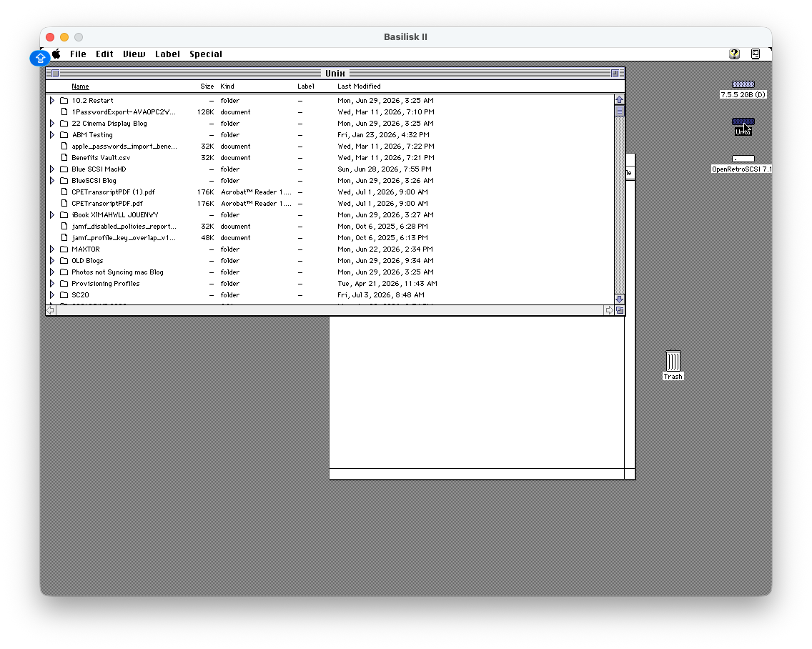Expand the BlueSCSI Blog folder
This screenshot has width=812, height=649.
click(x=51, y=180)
